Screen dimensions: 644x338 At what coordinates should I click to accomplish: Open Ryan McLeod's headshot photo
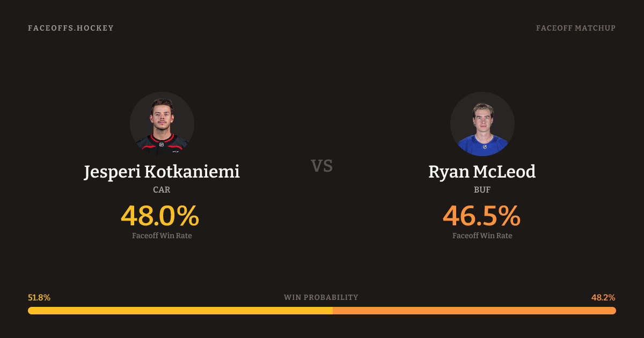(482, 124)
